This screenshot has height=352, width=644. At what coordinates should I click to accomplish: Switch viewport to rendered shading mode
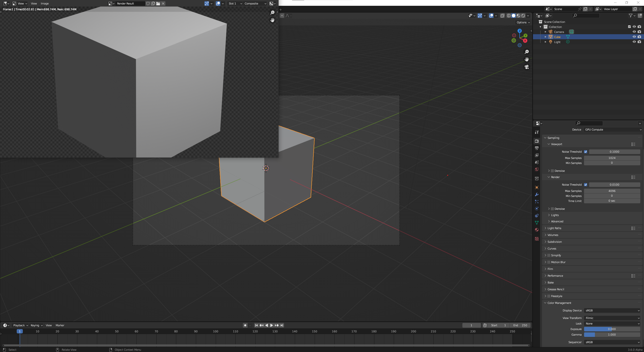pyautogui.click(x=523, y=16)
